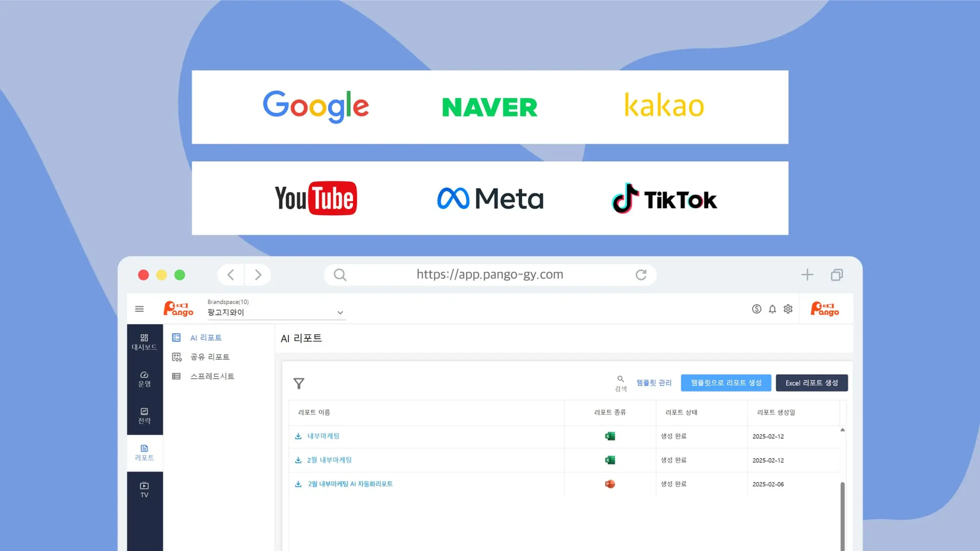Select 공유 리포트 in the submenu

[x=209, y=357]
